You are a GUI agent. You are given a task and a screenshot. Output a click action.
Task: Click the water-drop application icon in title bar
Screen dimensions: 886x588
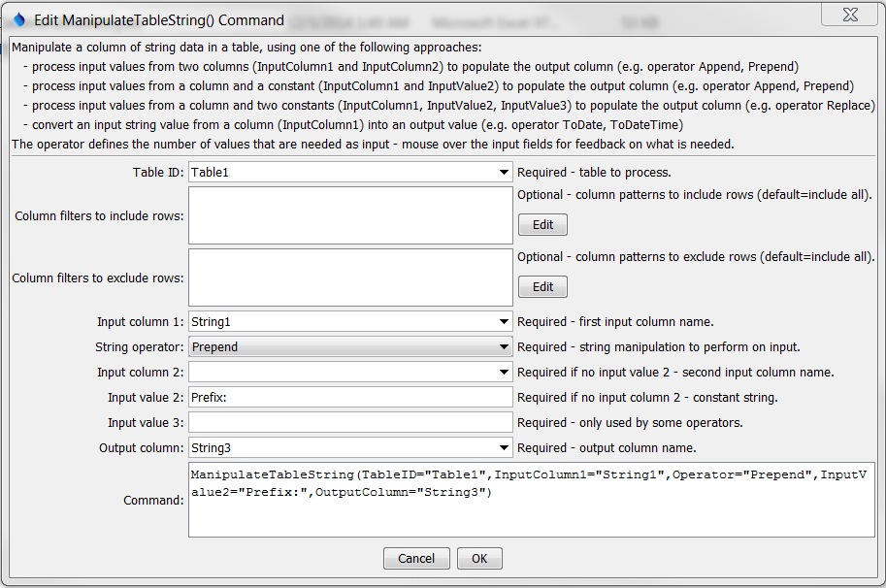click(19, 19)
